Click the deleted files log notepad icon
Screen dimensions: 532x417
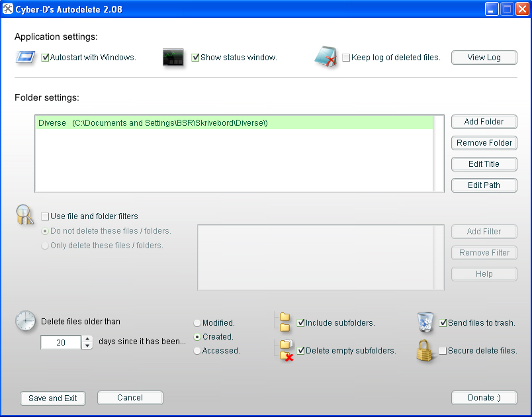326,57
